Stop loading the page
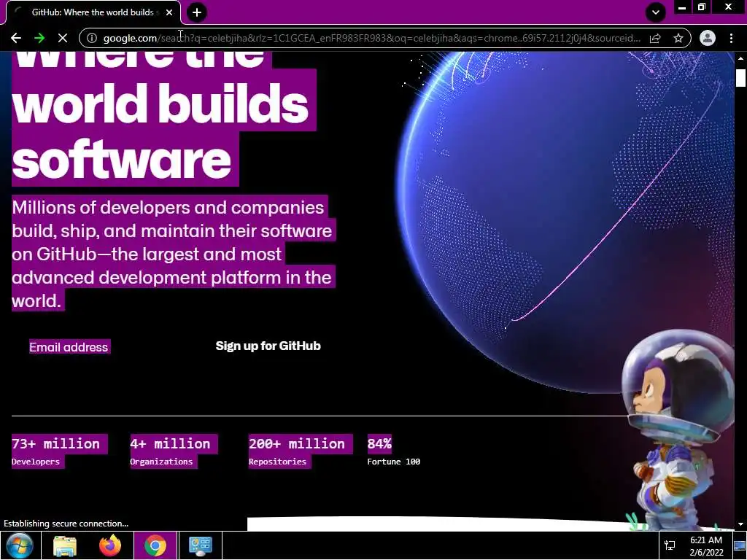 click(63, 38)
